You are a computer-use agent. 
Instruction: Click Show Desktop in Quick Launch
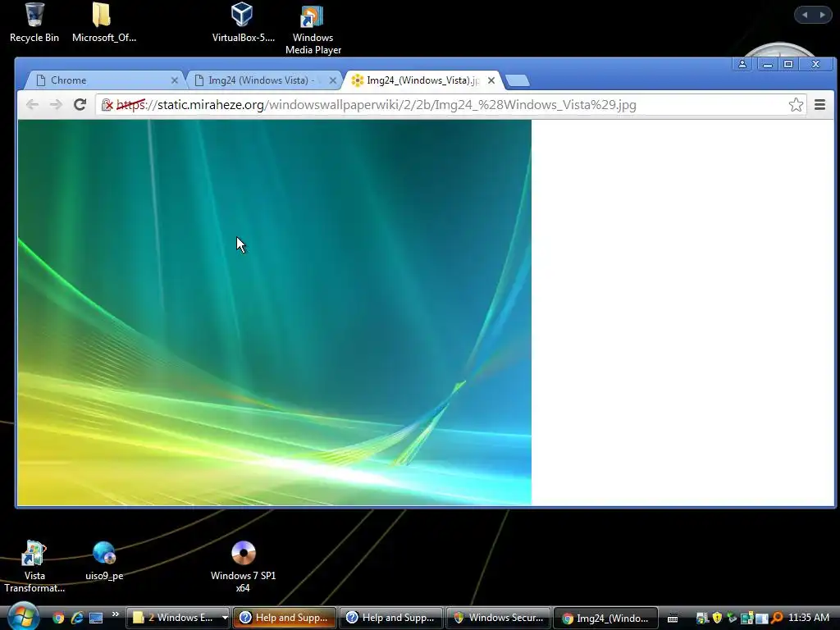[96, 618]
